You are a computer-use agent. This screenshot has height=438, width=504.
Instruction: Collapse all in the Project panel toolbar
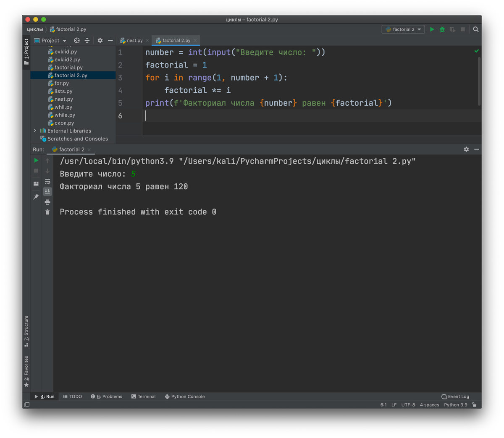coord(87,41)
